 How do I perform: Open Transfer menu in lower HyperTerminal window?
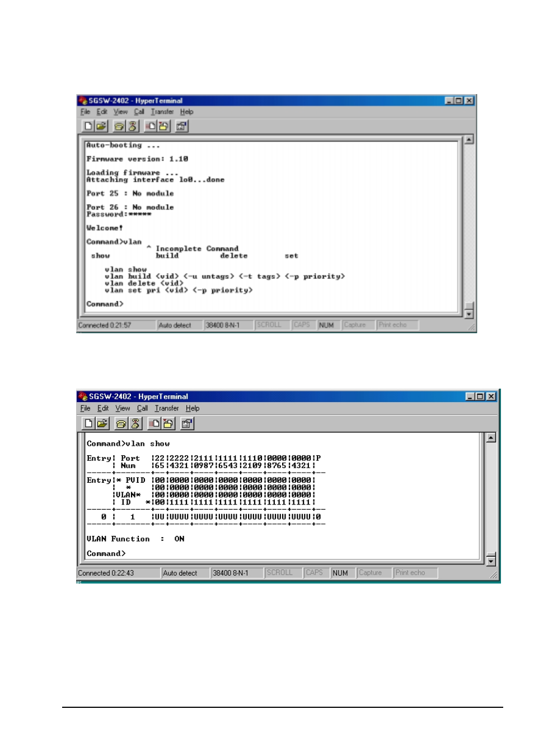coord(167,408)
